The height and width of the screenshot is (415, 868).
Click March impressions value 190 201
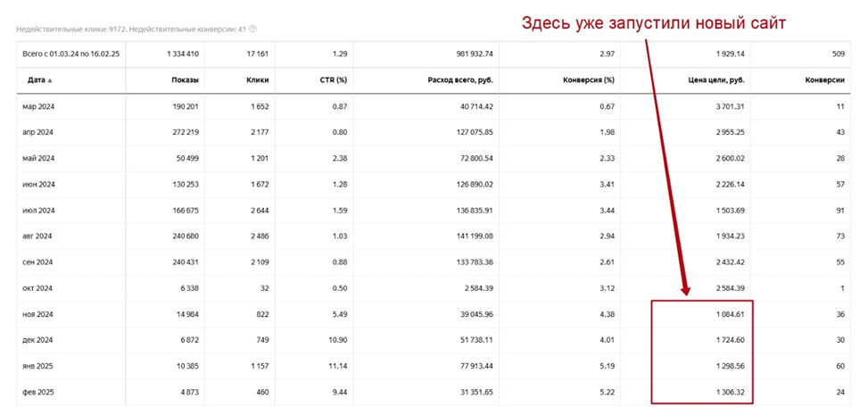point(186,106)
